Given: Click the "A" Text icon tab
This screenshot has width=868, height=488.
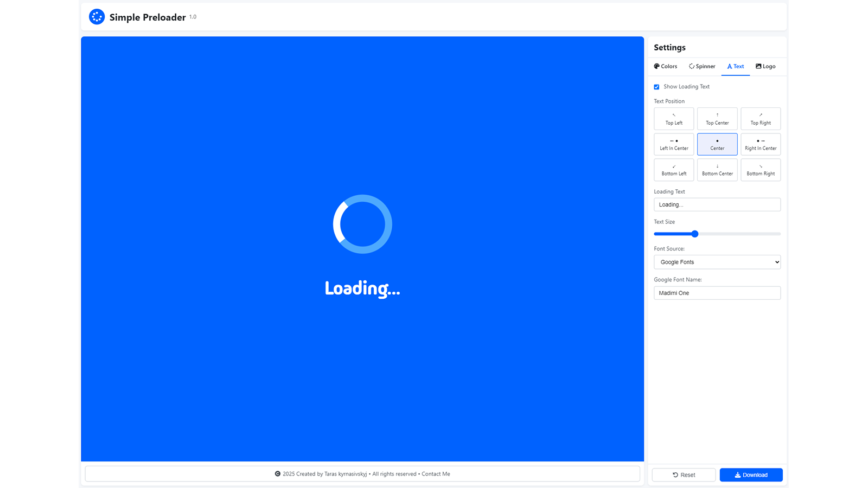Looking at the screenshot, I should (729, 66).
